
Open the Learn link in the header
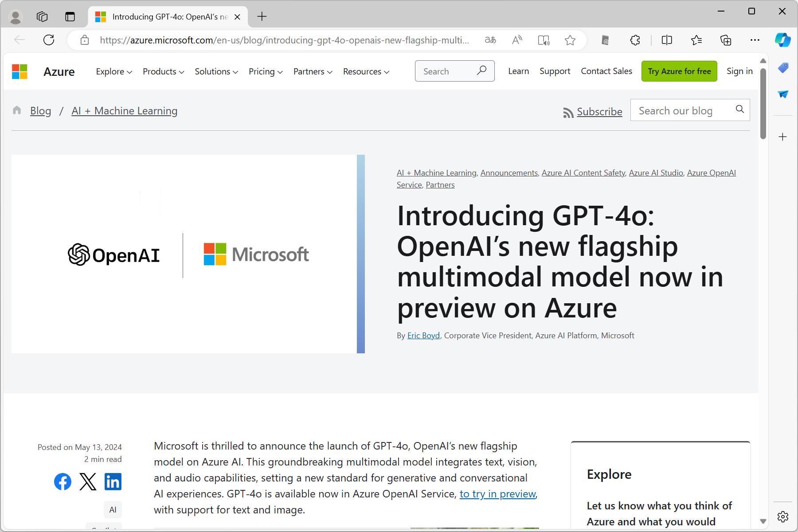[x=518, y=71]
